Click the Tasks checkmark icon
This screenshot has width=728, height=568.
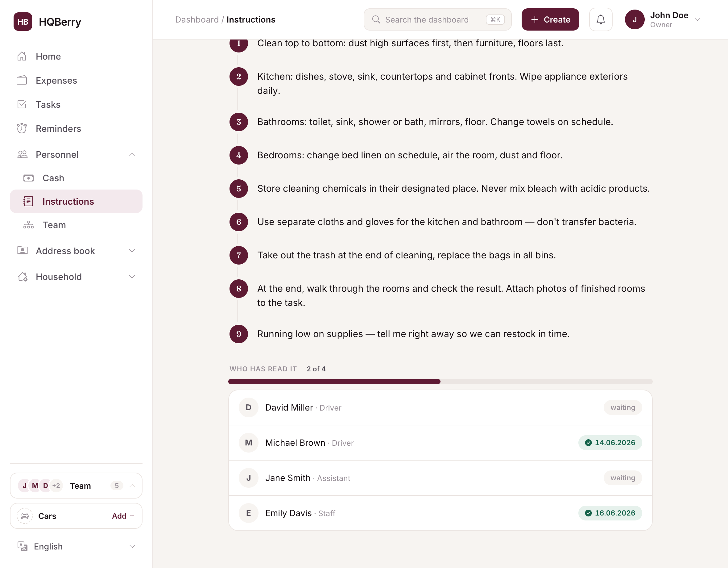[22, 104]
